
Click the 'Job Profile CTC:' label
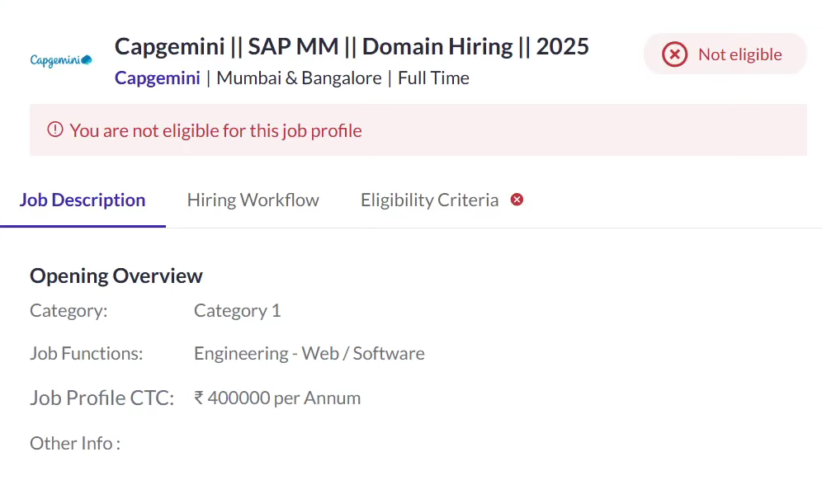tap(102, 398)
